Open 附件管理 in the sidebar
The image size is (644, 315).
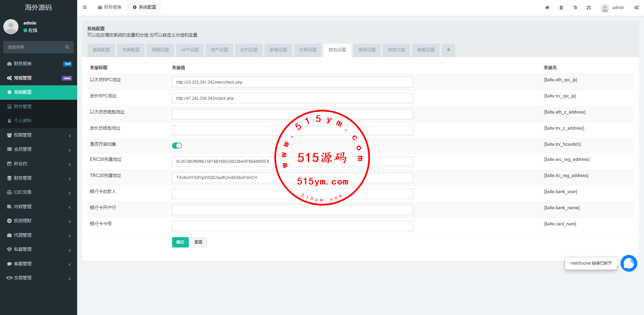(x=23, y=106)
